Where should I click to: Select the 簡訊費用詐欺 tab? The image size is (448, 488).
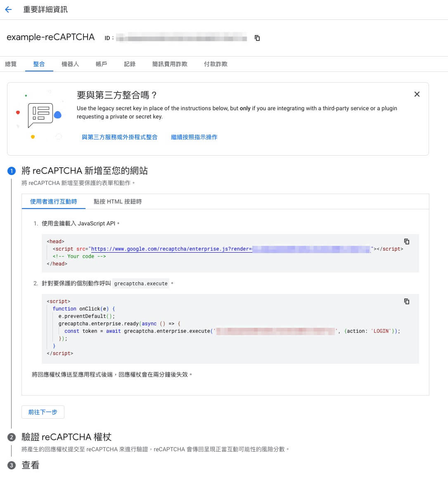170,64
